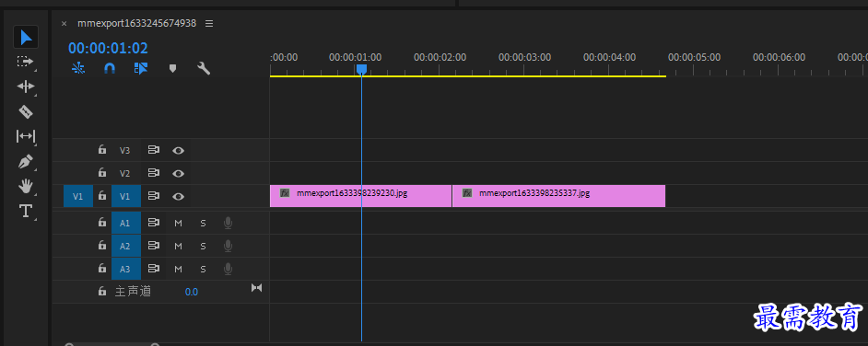Mute track A2
The image size is (868, 346).
pyautogui.click(x=178, y=246)
